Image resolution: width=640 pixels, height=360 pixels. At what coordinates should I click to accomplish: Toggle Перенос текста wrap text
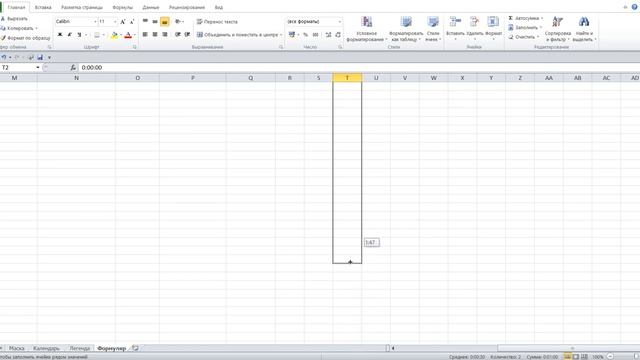[x=217, y=22]
